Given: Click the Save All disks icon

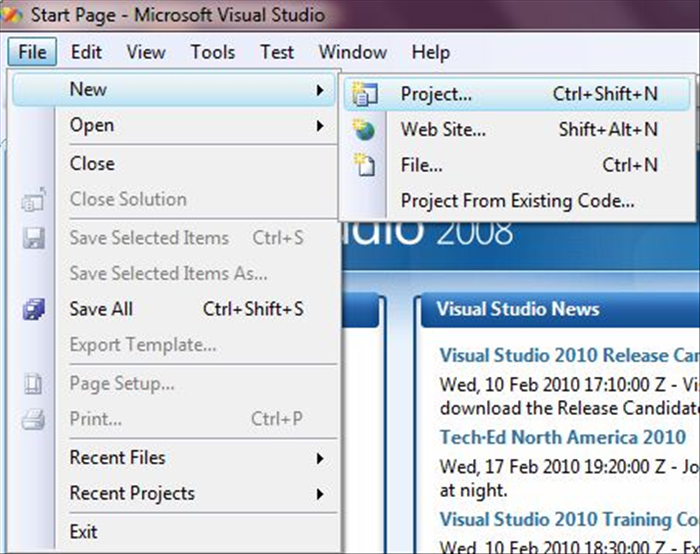Looking at the screenshot, I should 34,309.
